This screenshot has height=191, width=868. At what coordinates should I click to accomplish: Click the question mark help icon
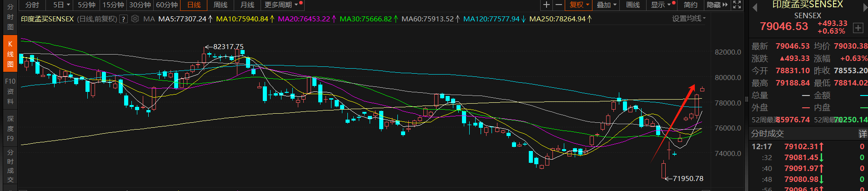click(123, 19)
